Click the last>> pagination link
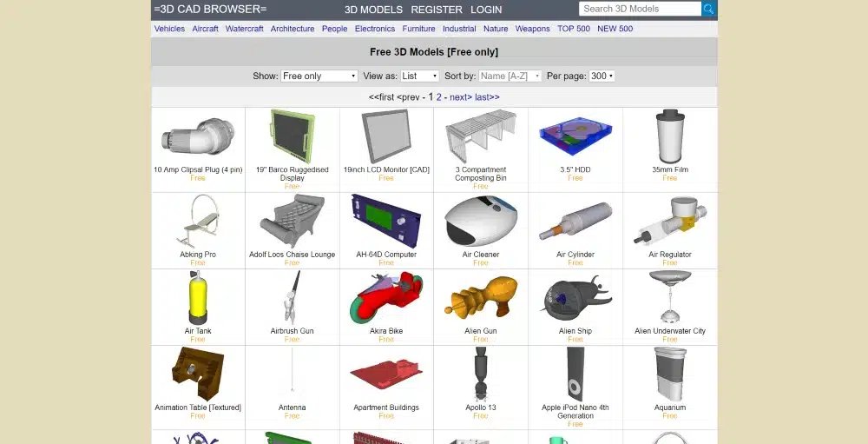 tap(487, 97)
